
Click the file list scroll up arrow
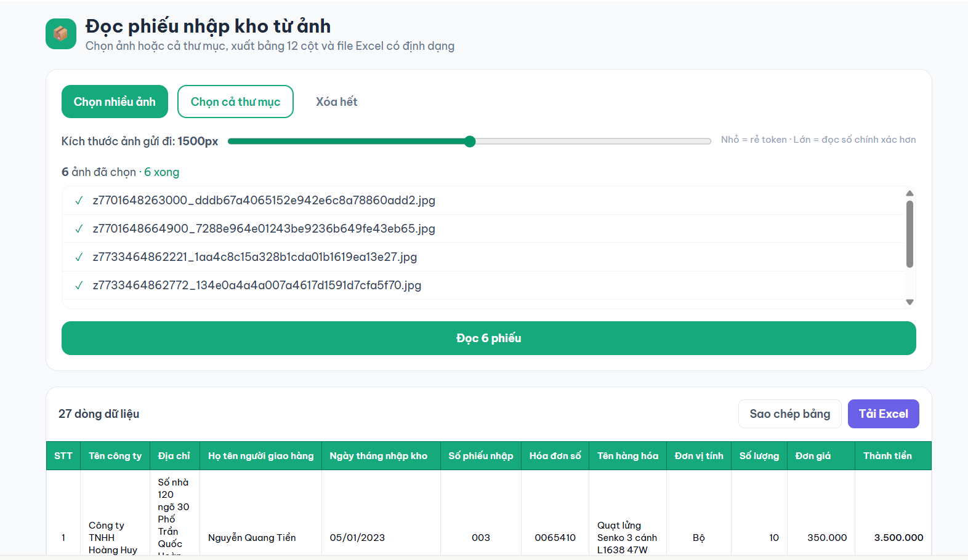(x=910, y=193)
